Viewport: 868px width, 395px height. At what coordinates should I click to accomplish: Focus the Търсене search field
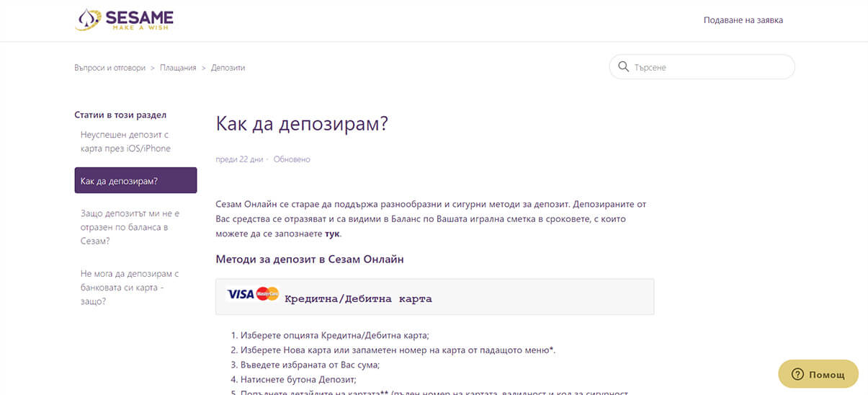(702, 67)
